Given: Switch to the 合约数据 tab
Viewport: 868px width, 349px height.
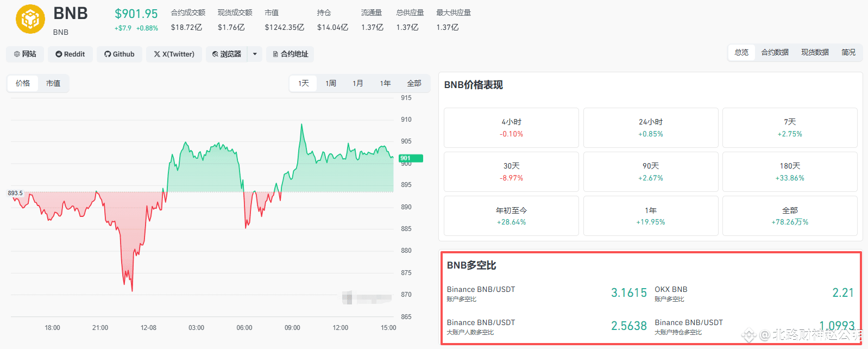Looking at the screenshot, I should (775, 52).
